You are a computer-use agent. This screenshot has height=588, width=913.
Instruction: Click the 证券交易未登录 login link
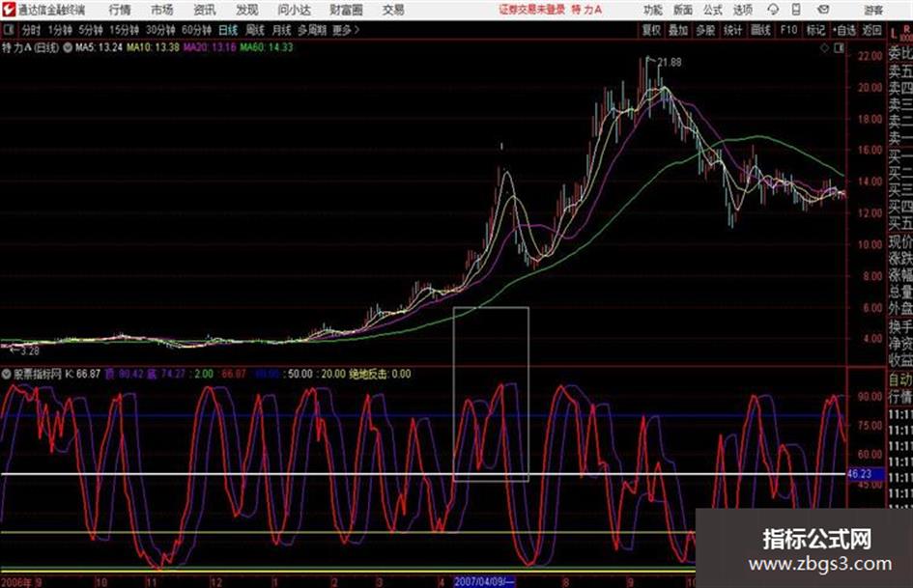click(531, 10)
